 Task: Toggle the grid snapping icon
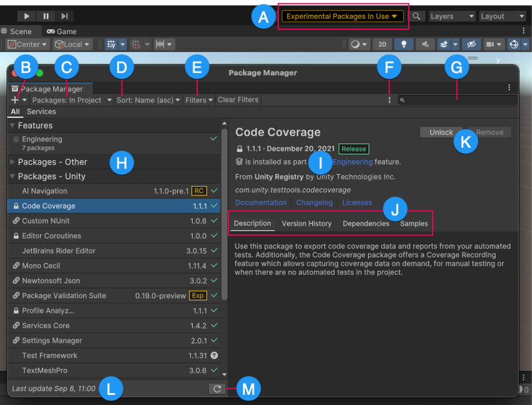111,44
